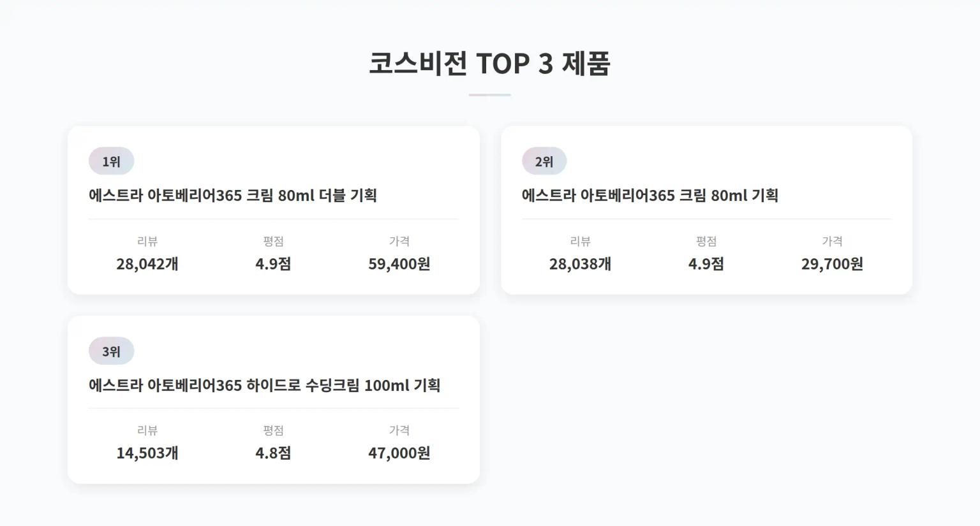Click the 평점 label on the second card
Screen dimensions: 980x526
706,241
